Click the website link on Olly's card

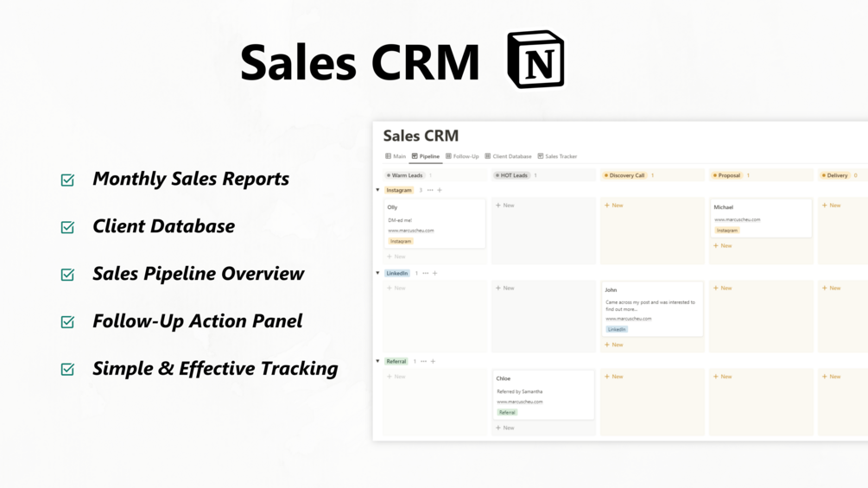coord(411,231)
